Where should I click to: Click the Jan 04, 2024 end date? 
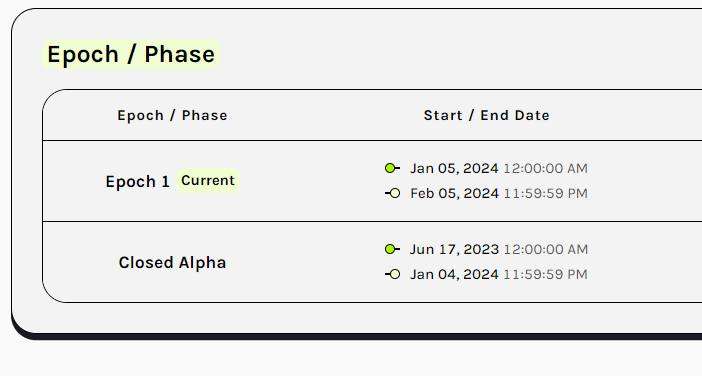coord(454,274)
